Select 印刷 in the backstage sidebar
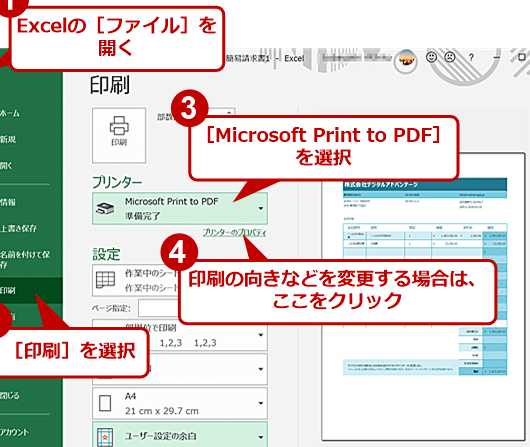This screenshot has width=530, height=447. (31, 290)
